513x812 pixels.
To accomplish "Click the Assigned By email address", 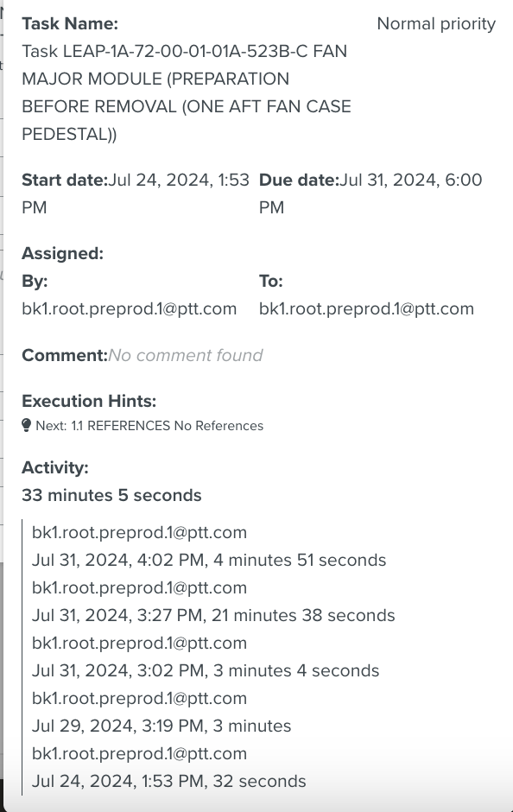I will point(130,308).
